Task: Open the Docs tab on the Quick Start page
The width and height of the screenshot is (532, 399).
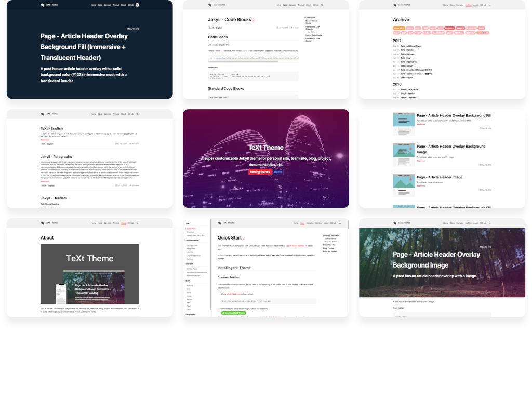Action: click(302, 223)
